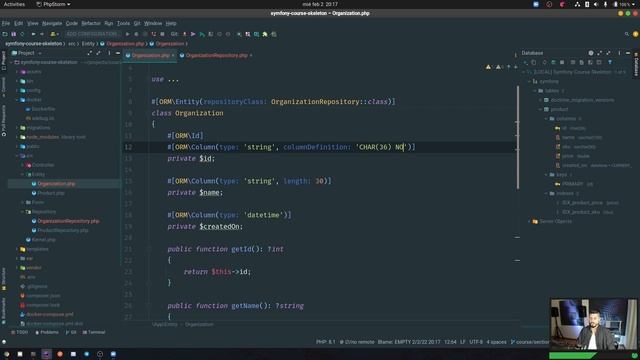Open Project panel options kebab icon
The image size is (640, 360).
tap(109, 53)
